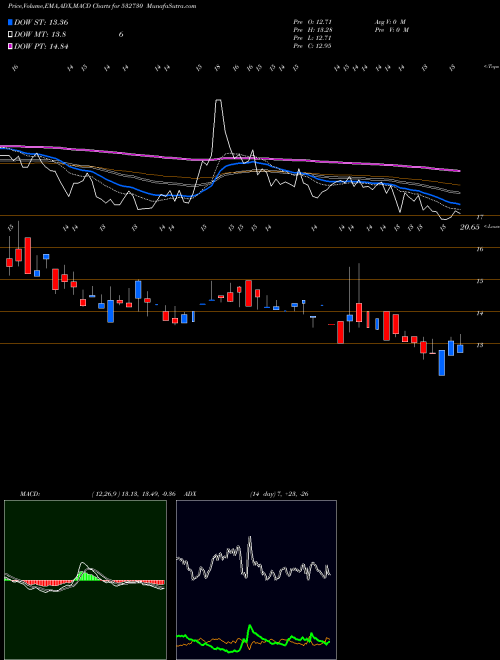Viewport: 500px width, 660px height.
Task: Click the 'ADX' panel heading
Action: click(190, 494)
